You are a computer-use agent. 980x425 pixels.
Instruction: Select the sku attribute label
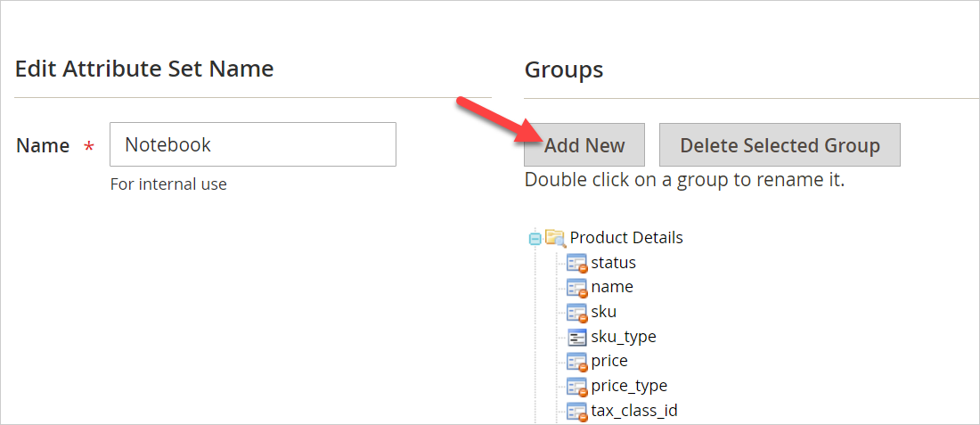[604, 312]
